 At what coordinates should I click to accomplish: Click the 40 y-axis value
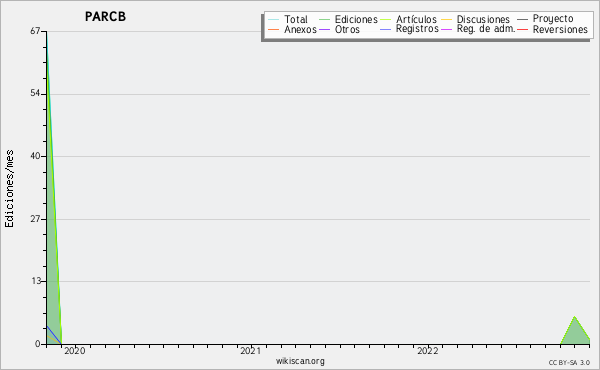(x=35, y=156)
